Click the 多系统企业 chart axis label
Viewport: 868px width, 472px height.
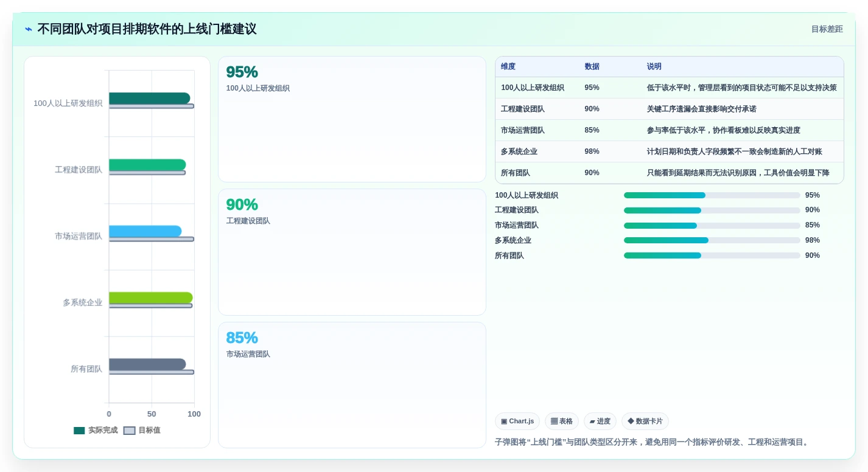[x=83, y=302]
